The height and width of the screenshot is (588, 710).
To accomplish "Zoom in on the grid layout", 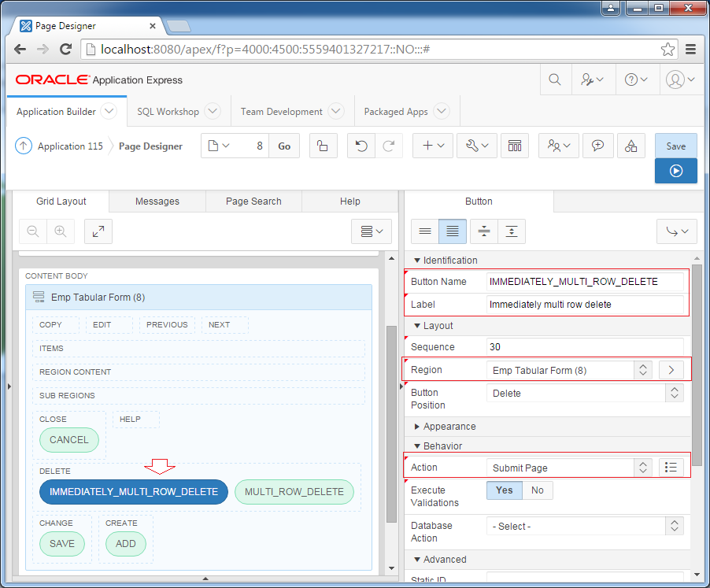I will [x=61, y=231].
